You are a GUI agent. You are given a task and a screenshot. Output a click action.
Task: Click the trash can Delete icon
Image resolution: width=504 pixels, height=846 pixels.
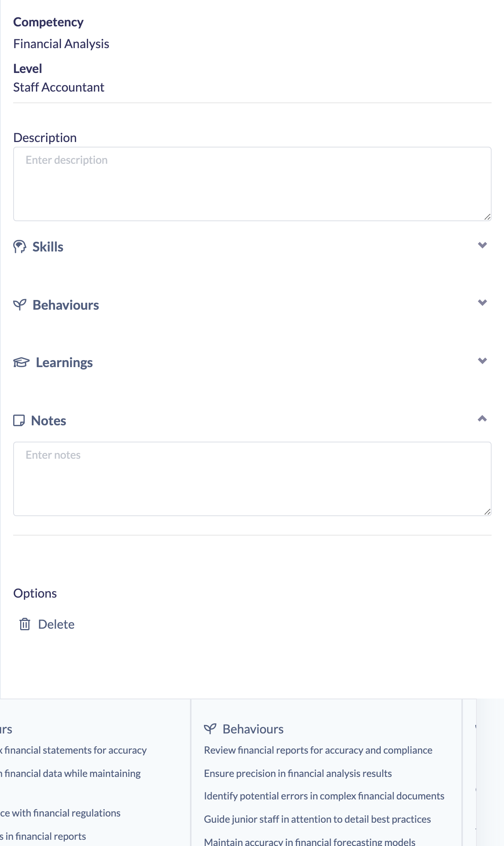tap(25, 624)
